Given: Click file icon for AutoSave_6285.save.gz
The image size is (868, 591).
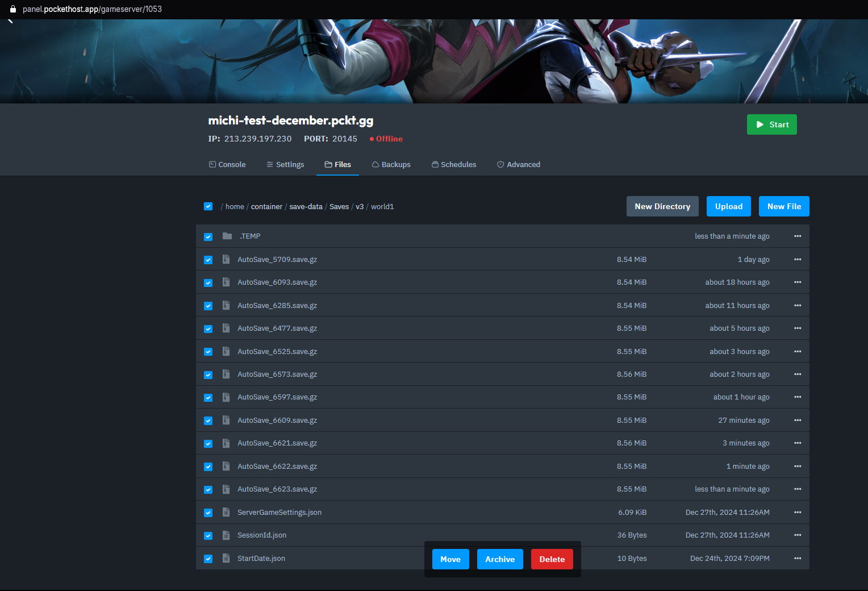Looking at the screenshot, I should (226, 305).
